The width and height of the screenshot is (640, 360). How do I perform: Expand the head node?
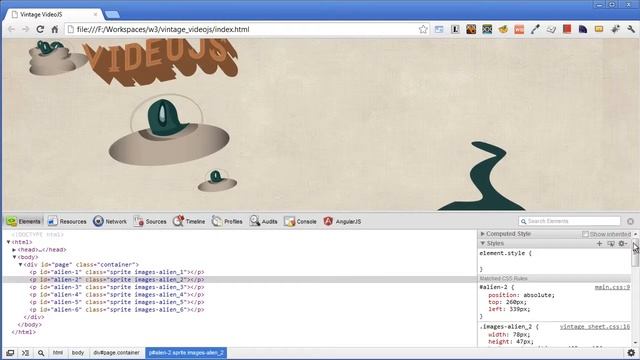[14, 249]
